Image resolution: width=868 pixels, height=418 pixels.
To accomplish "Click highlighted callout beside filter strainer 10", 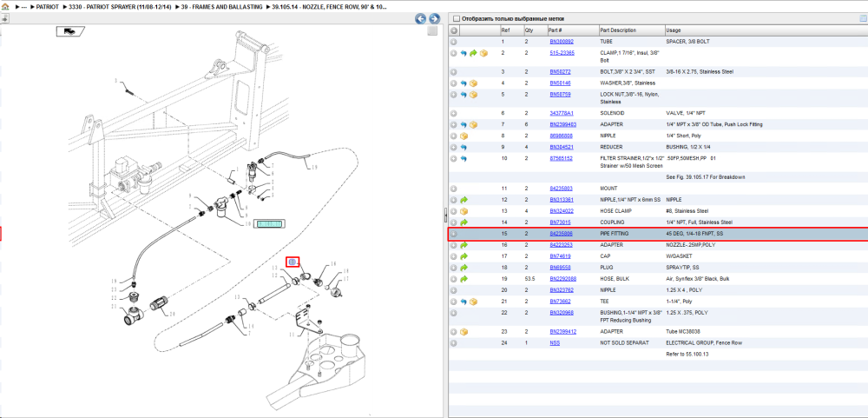I will pos(269,222).
